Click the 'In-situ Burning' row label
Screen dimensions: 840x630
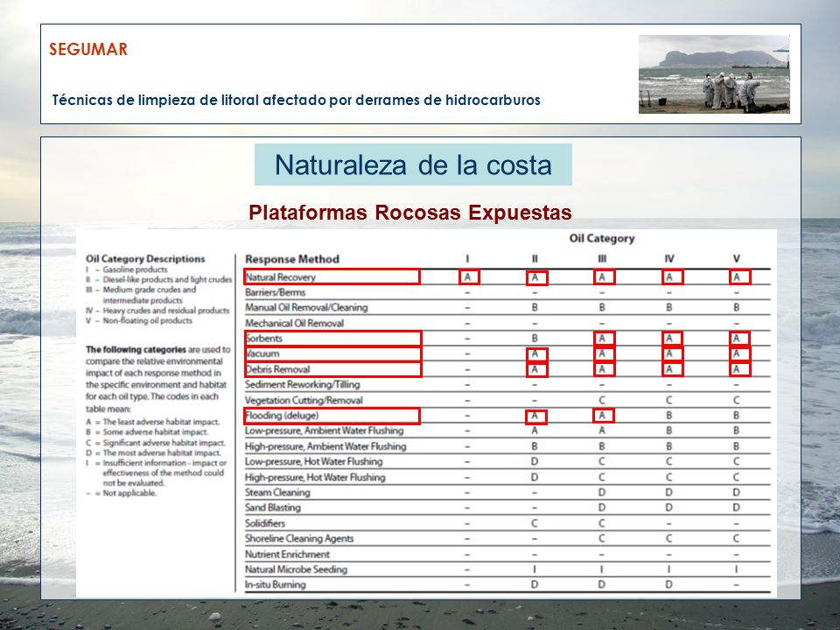point(275,584)
